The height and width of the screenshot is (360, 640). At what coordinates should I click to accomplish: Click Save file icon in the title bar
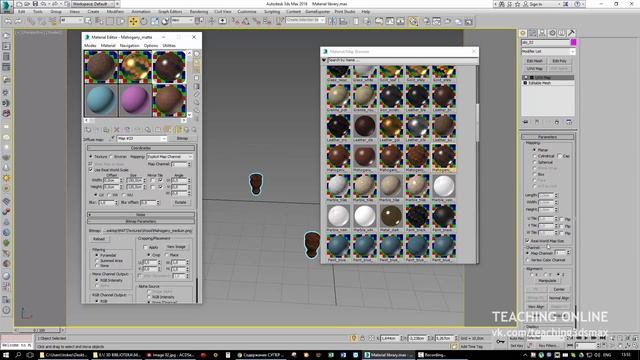pos(35,4)
